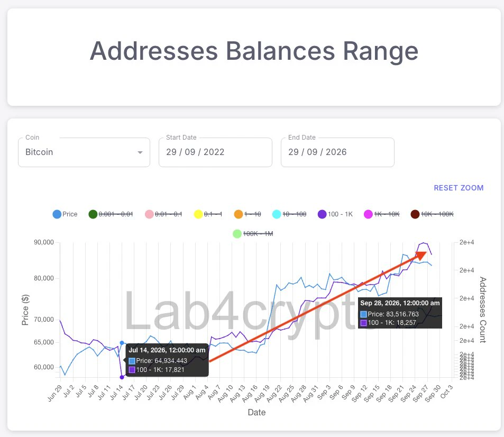The height and width of the screenshot is (437, 504).
Task: Click the Coin dropdown arrow
Action: 140,152
